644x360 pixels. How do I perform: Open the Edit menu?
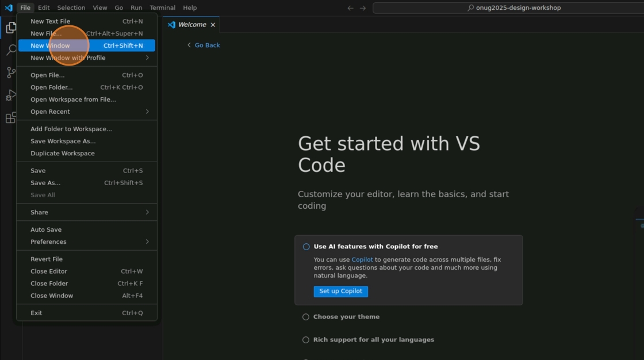point(44,8)
